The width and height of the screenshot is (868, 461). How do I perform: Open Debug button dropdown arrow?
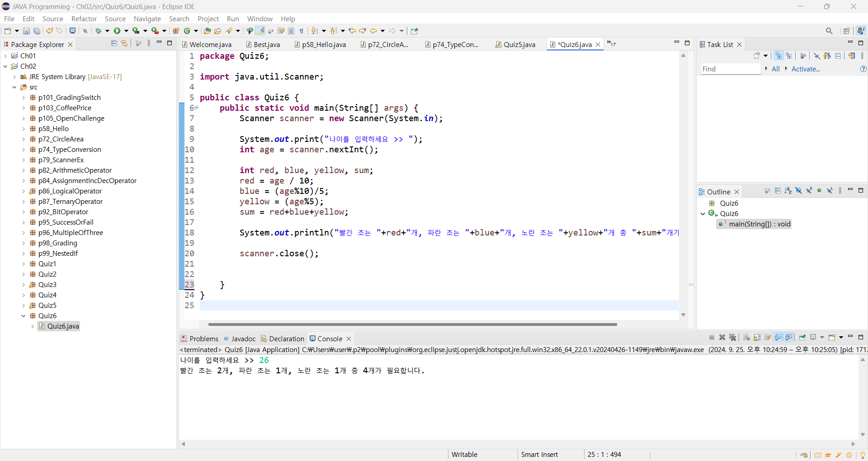107,31
